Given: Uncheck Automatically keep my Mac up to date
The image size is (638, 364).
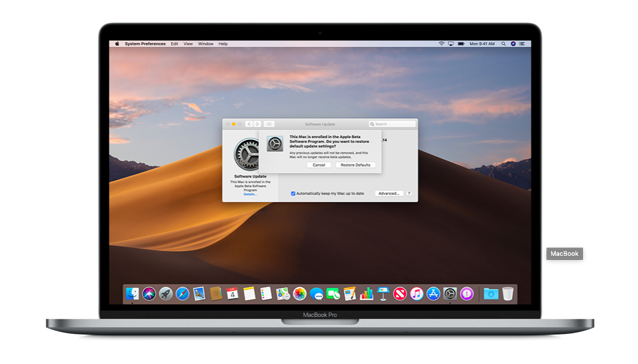Looking at the screenshot, I should [x=293, y=194].
